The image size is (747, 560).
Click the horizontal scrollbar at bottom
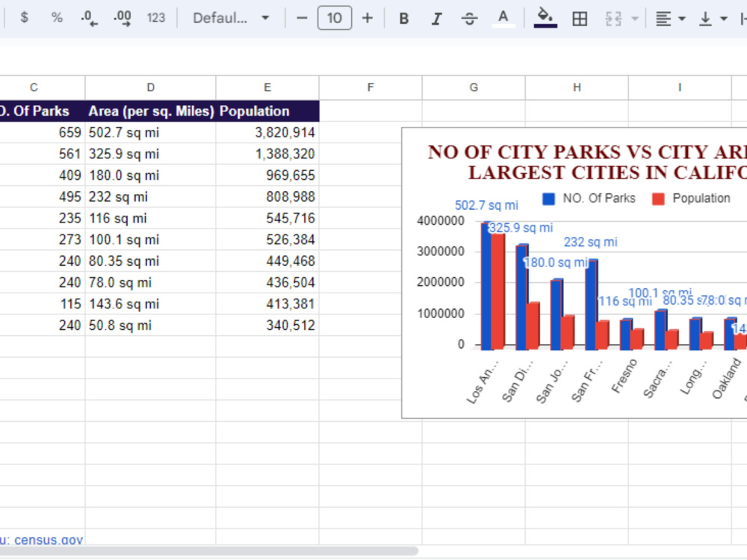(209, 552)
